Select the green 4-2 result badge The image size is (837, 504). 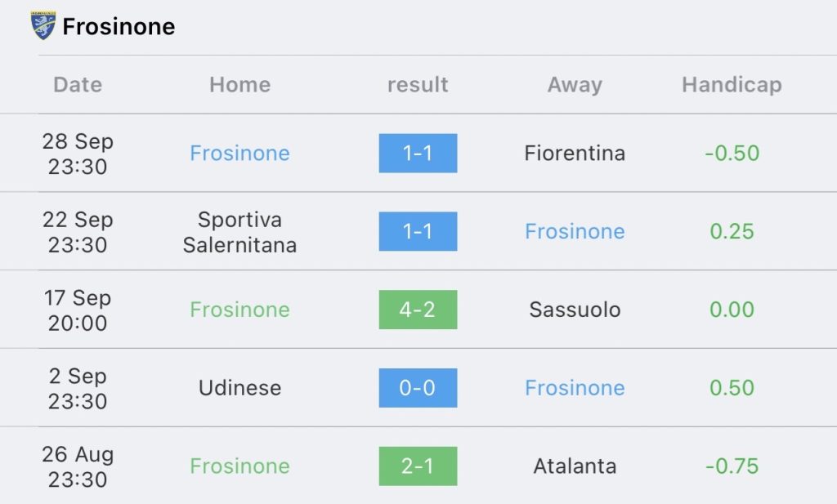418,310
